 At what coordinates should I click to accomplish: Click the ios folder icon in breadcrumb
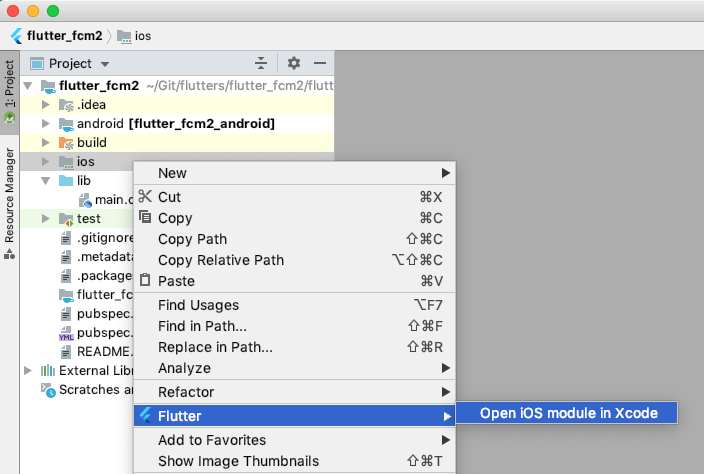pyautogui.click(x=124, y=36)
